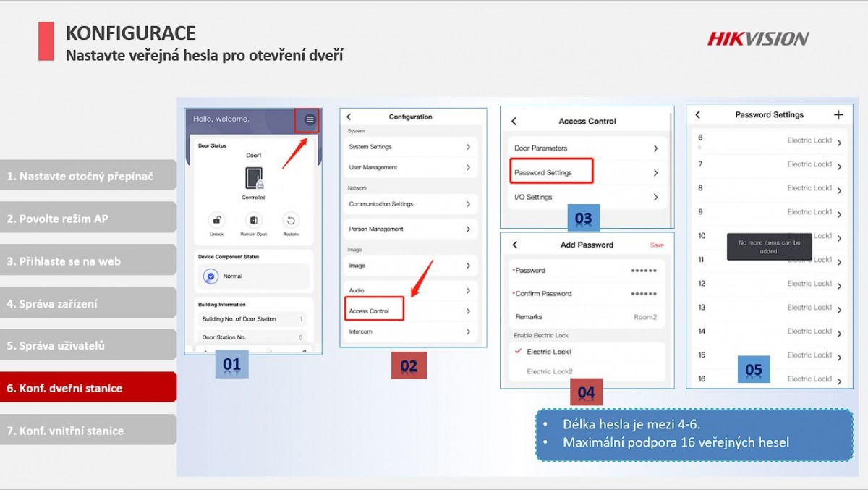Image resolution: width=868 pixels, height=490 pixels.
Task: Click the Door1 controlled door icon
Action: click(254, 178)
